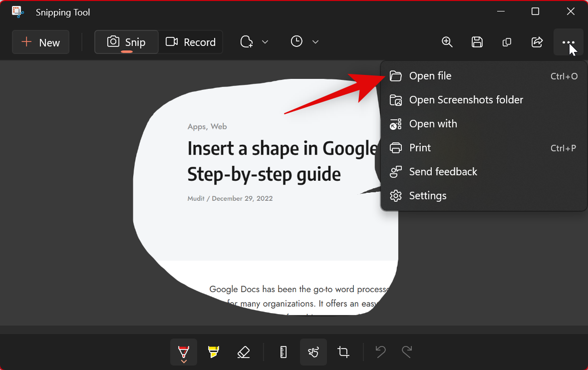Share the snip using share icon
The height and width of the screenshot is (370, 588).
[x=537, y=42]
